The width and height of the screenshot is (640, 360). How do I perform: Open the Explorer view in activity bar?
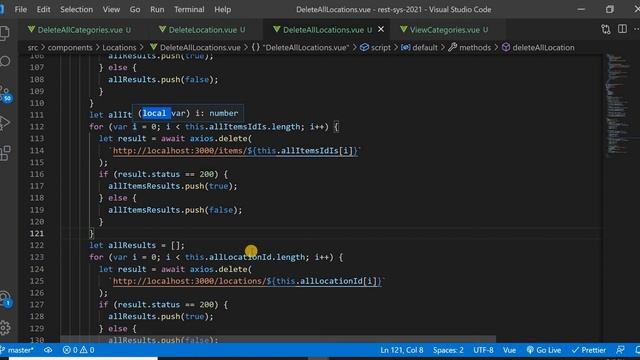tap(4, 33)
